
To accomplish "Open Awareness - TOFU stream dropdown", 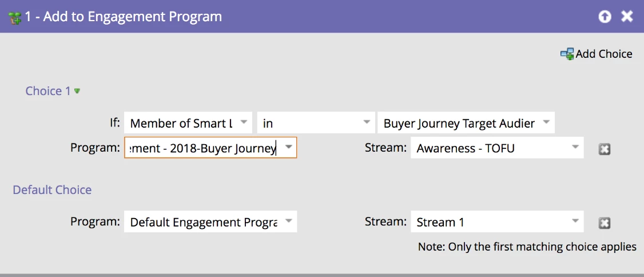I will (x=575, y=148).
